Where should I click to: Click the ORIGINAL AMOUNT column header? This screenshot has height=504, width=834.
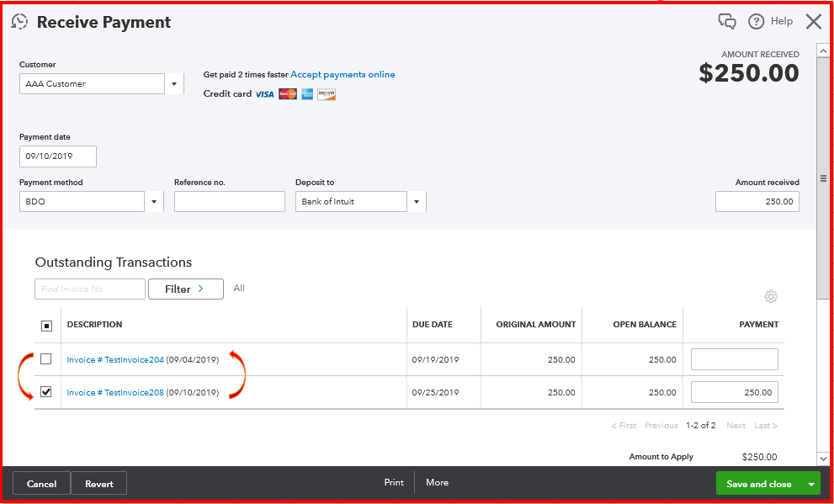pos(536,324)
